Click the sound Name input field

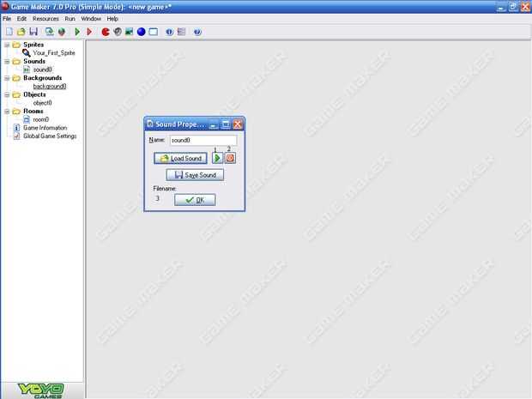coord(203,140)
